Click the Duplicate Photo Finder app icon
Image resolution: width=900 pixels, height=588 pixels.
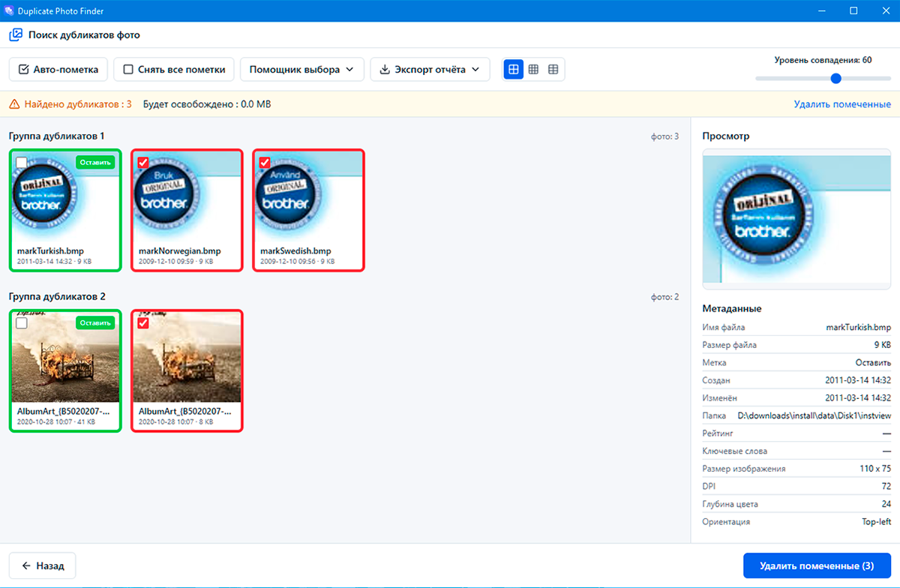click(x=9, y=10)
